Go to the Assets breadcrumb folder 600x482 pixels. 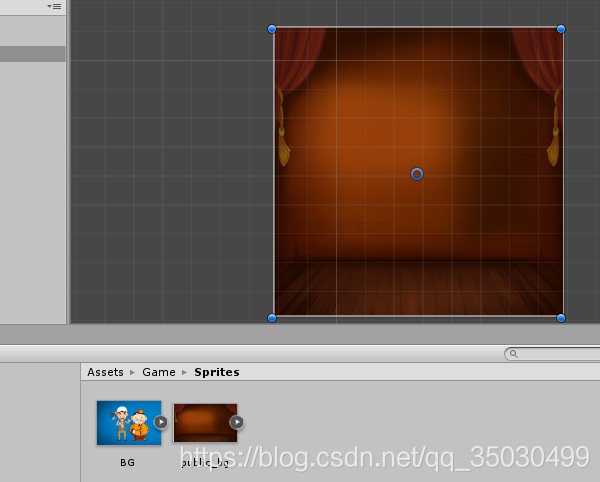point(105,372)
